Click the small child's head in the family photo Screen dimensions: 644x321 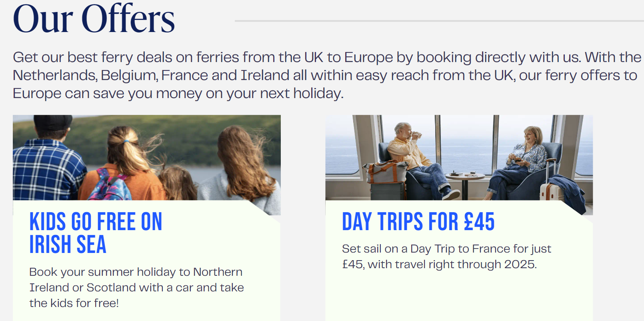tap(177, 182)
